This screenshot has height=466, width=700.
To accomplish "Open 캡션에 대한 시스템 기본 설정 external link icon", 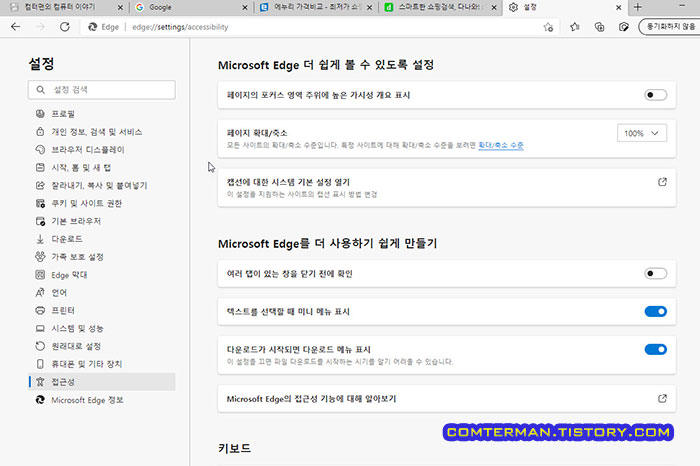I will tap(662, 182).
